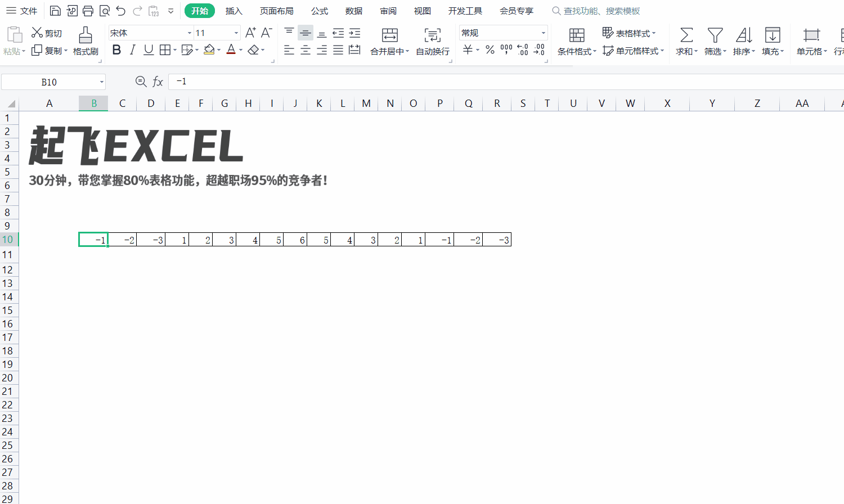Click the AutoSum (求和) sigma icon
This screenshot has height=504, width=844.
coord(686,35)
